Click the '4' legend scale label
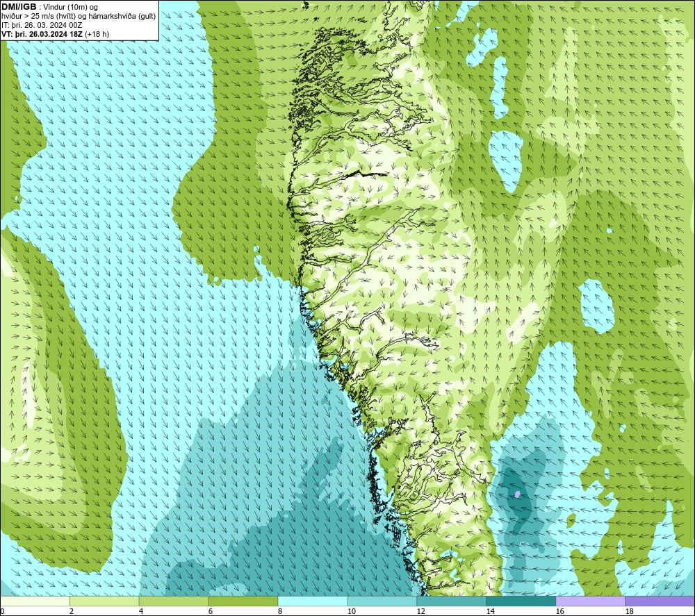695x616 pixels. [141, 611]
